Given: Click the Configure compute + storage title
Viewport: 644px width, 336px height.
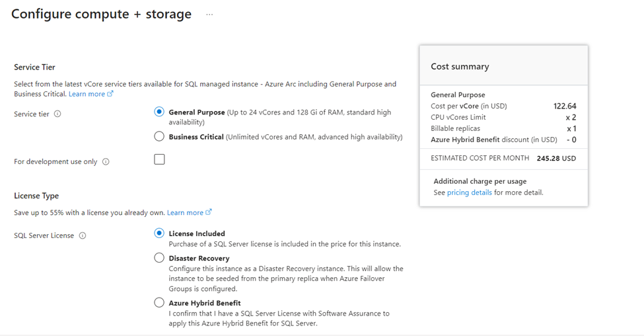Looking at the screenshot, I should pos(102,14).
